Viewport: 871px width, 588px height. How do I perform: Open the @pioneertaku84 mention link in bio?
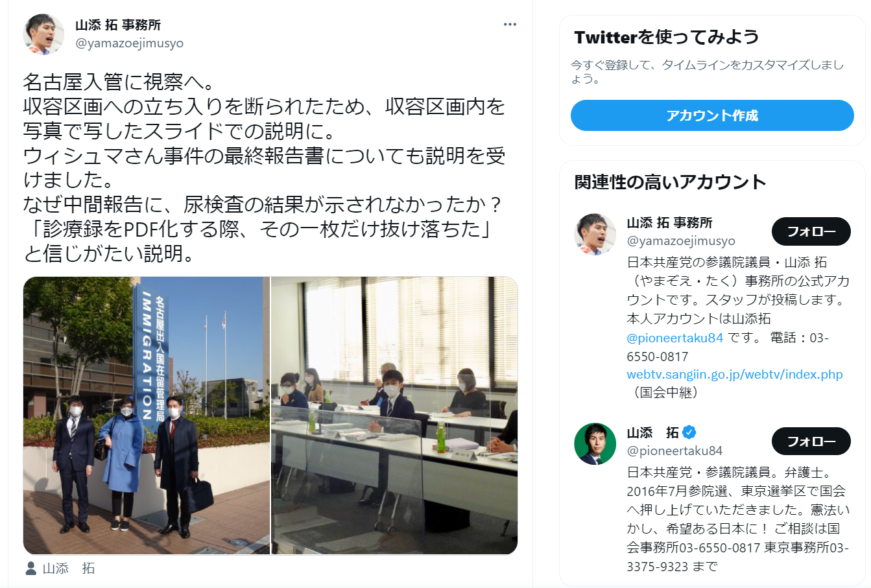pos(674,338)
